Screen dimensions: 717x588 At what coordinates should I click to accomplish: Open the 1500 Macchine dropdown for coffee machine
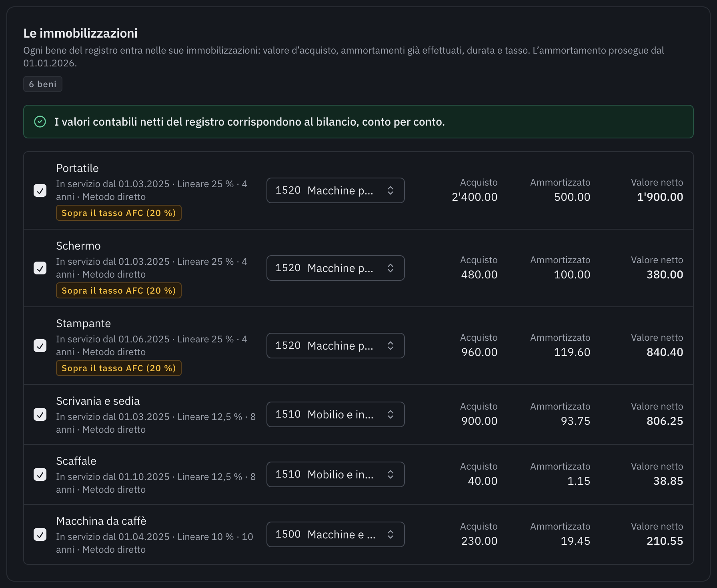(x=335, y=534)
